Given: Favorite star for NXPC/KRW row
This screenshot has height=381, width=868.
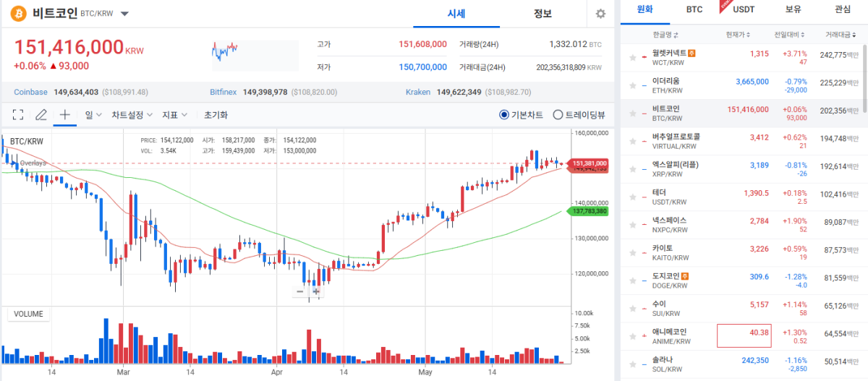Looking at the screenshot, I should click(x=633, y=224).
